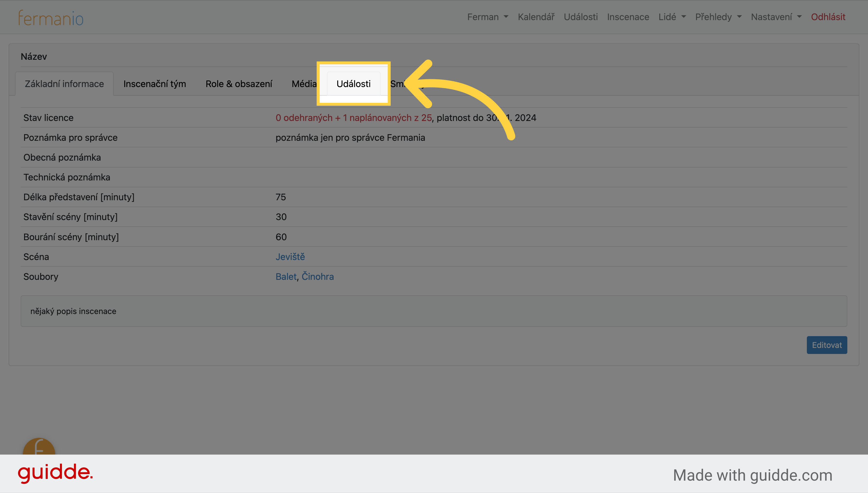Click the Název heading

tap(34, 57)
